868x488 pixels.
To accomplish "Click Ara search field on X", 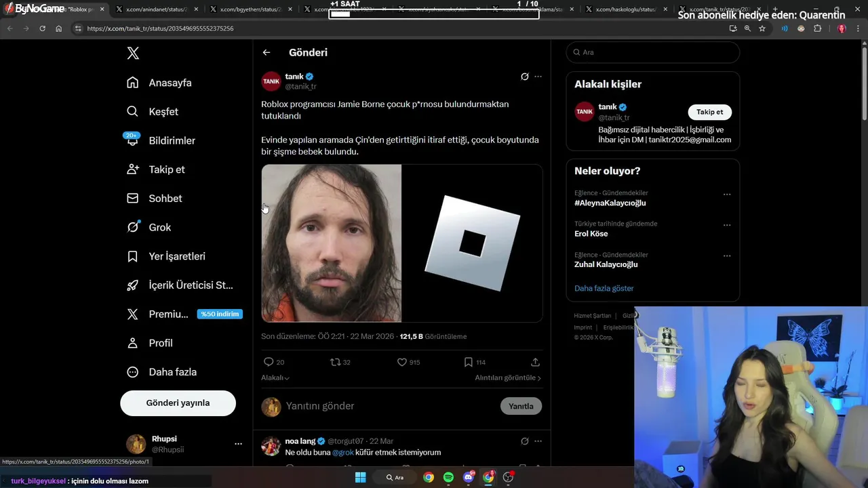I will [652, 52].
